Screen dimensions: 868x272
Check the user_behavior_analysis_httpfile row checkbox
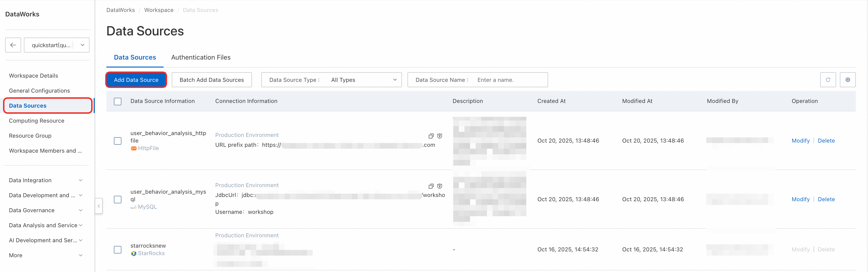point(118,141)
